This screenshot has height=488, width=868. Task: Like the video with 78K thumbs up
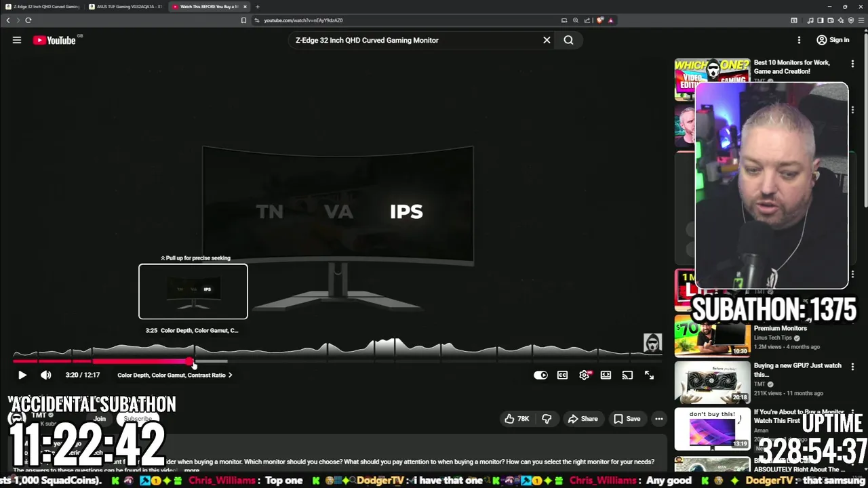516,419
